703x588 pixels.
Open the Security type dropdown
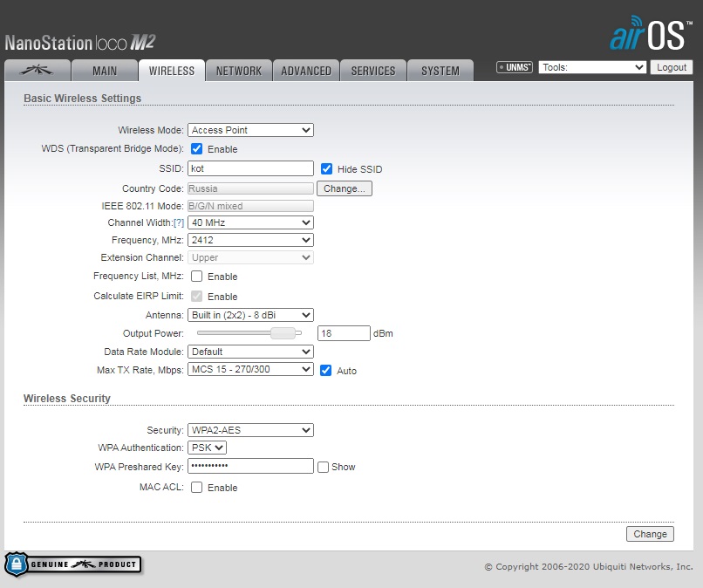pos(250,430)
